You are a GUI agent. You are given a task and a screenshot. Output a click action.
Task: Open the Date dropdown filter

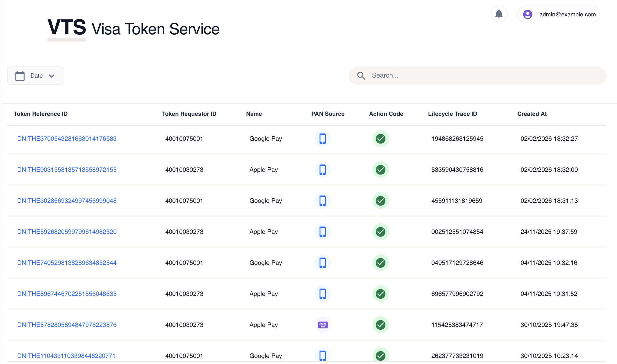click(x=36, y=76)
